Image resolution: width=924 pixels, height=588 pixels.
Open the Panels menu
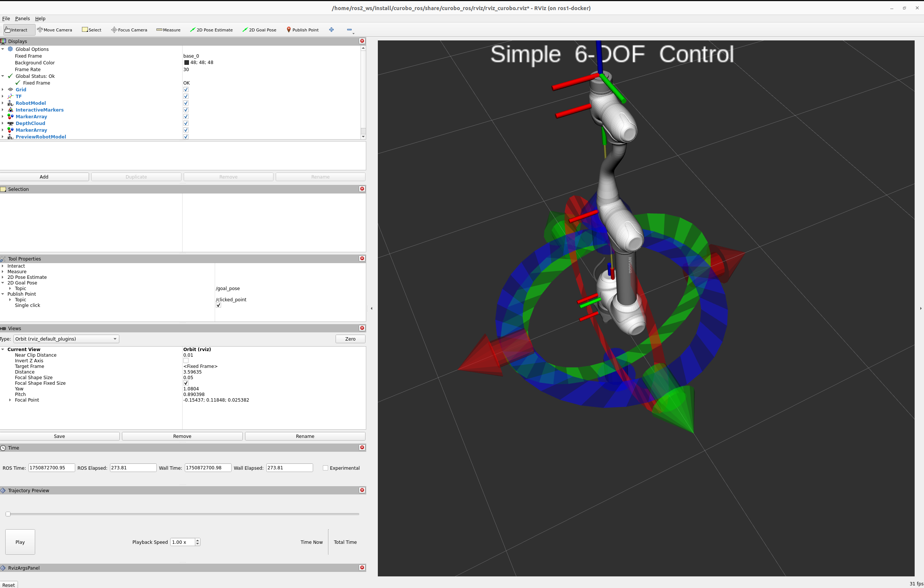click(x=22, y=18)
